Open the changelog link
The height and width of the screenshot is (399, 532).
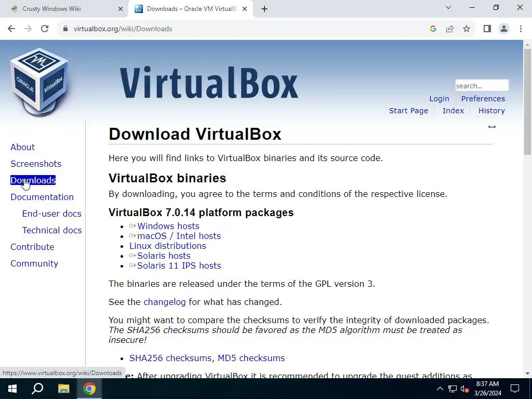(165, 302)
